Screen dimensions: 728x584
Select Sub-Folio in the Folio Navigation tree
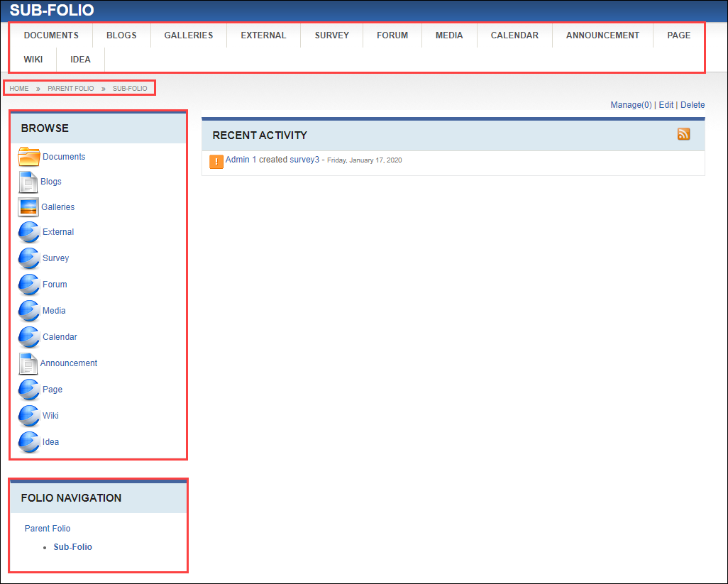[x=72, y=547]
